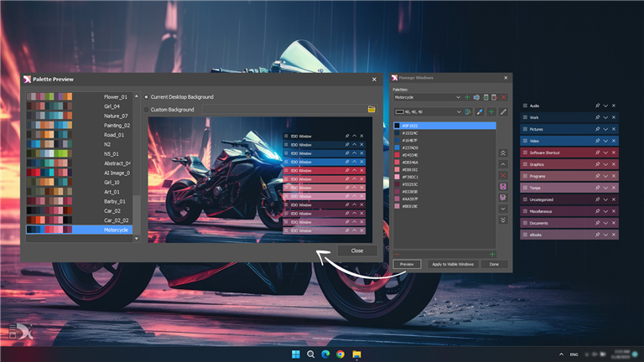Expand the Programs window with its chevron
Screen dimensions: 644x362
(605, 176)
